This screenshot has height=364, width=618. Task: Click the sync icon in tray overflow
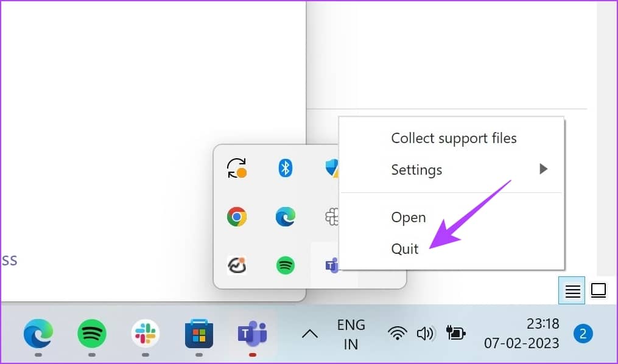point(237,168)
